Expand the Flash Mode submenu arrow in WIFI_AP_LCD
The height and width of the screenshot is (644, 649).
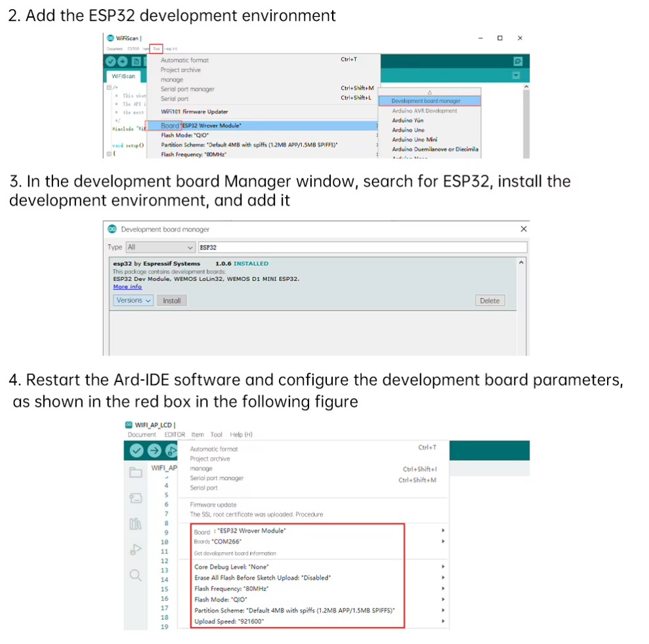[x=443, y=599]
